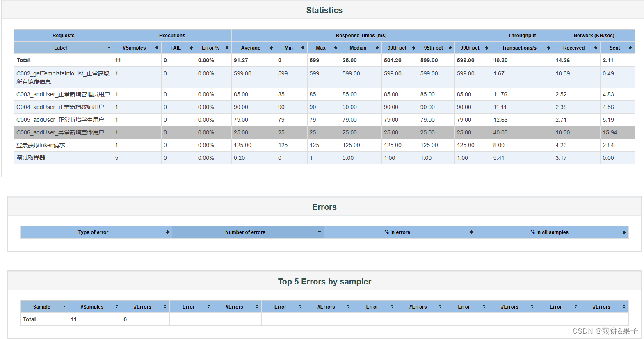Screen dimensions: 644x339
Task: Select the C005_addUser row label
Action: click(x=60, y=120)
